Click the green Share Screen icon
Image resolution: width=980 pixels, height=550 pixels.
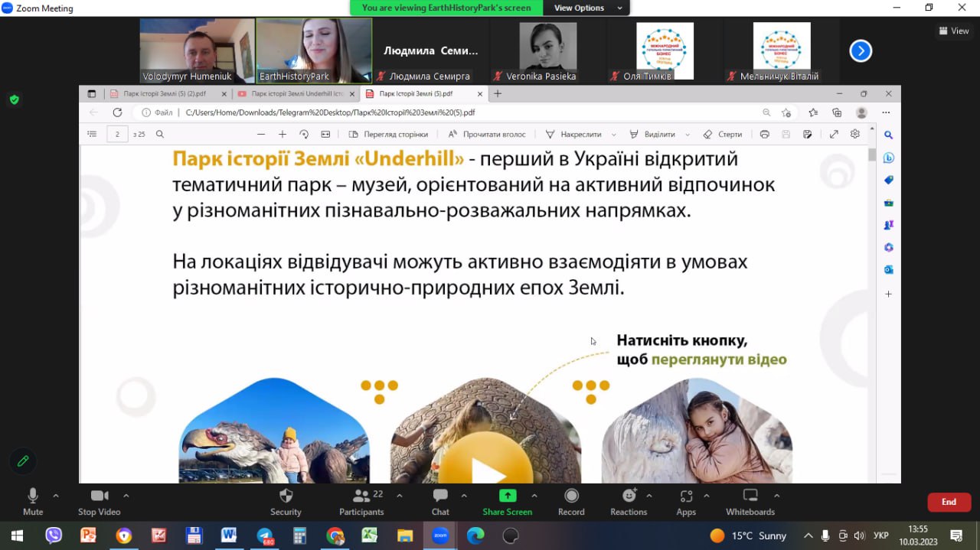click(x=507, y=496)
